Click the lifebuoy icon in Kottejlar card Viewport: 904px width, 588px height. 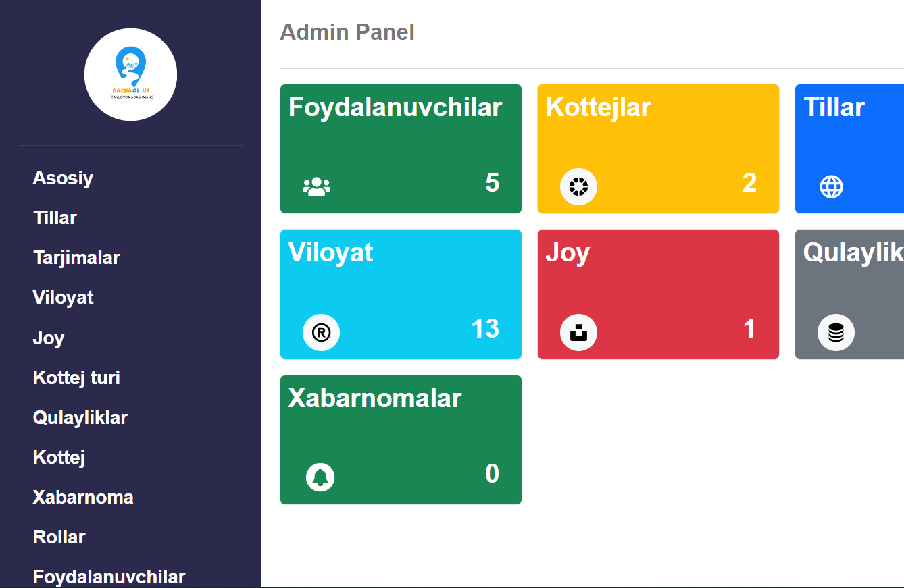579,186
